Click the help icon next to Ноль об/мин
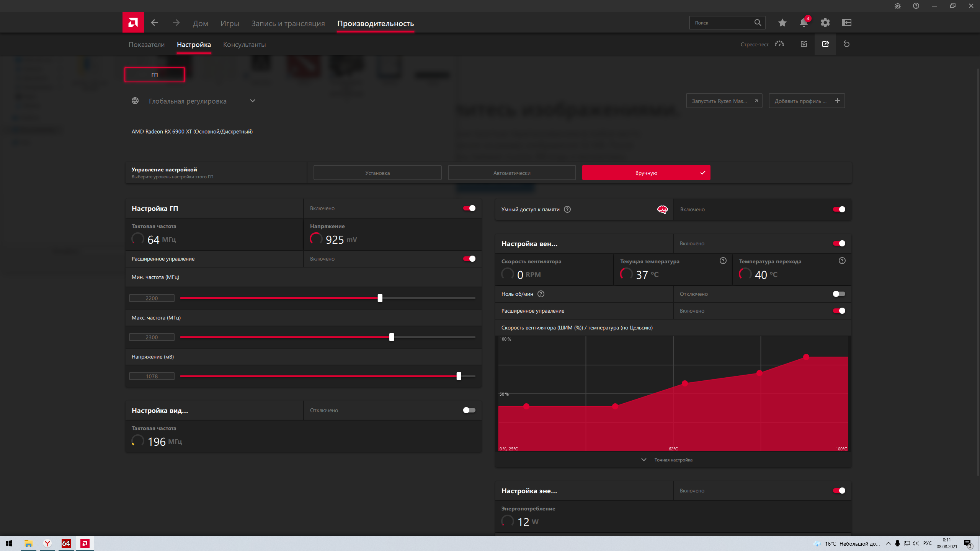The image size is (980, 551). click(541, 294)
